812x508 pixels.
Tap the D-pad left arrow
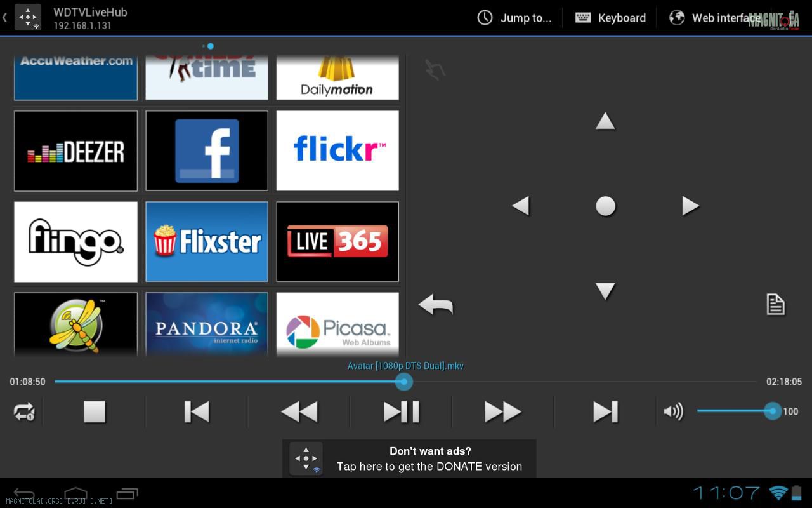521,206
